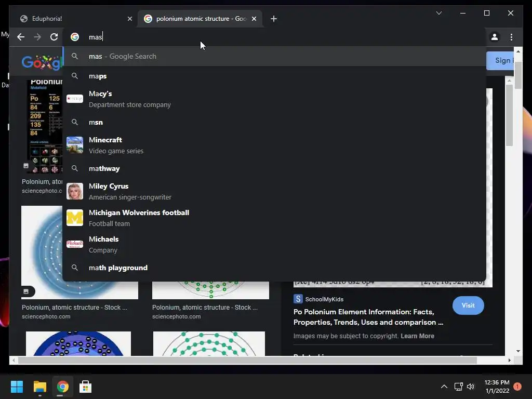Click the Macy's logo icon
This screenshot has width=532, height=399.
75,99
